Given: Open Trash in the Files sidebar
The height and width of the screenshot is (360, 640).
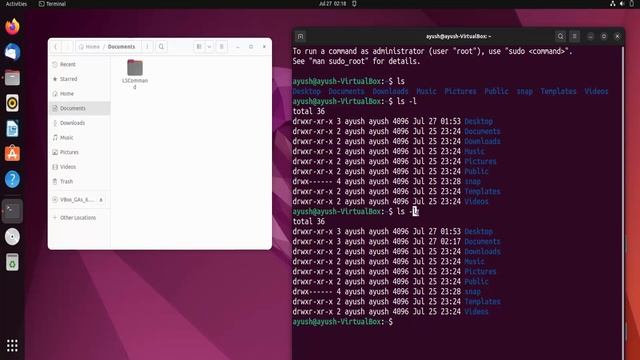Looking at the screenshot, I should pyautogui.click(x=80, y=182).
